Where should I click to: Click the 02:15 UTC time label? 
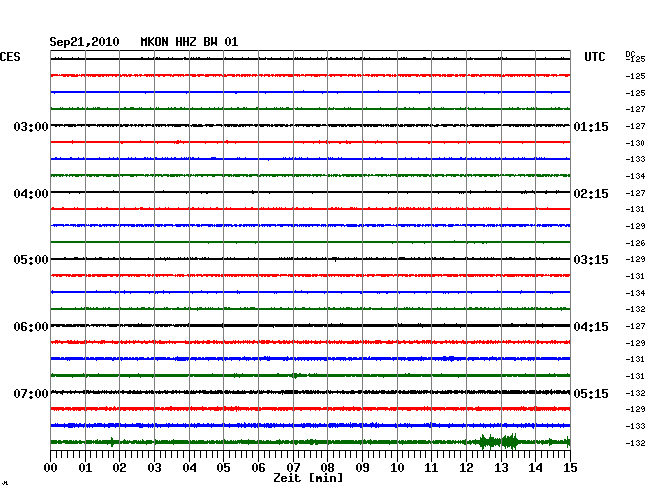(591, 194)
